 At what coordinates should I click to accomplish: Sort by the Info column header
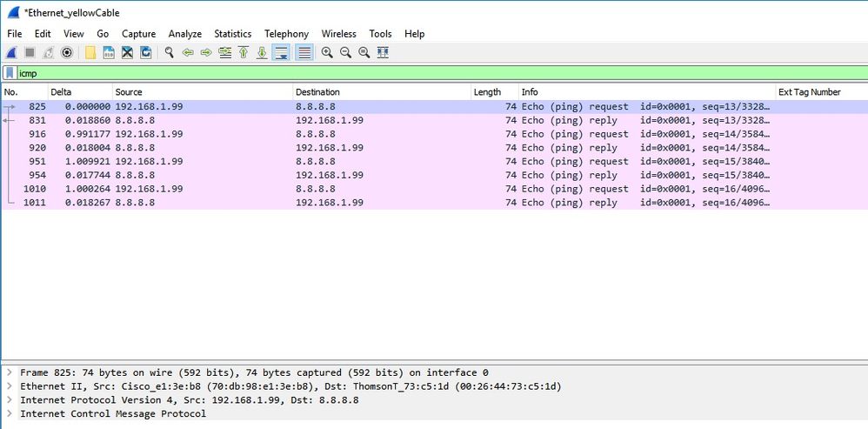[647, 92]
